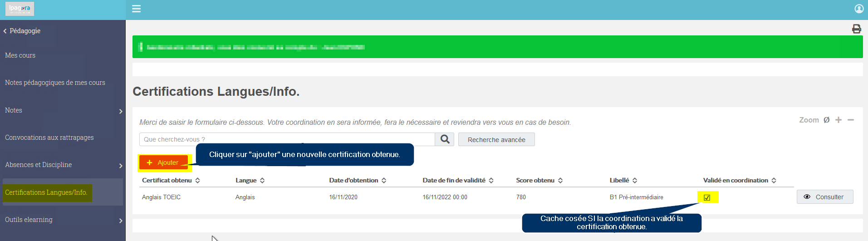Click the 'Anglais' language cell
Screen dimensions: 868x241
pyautogui.click(x=245, y=197)
